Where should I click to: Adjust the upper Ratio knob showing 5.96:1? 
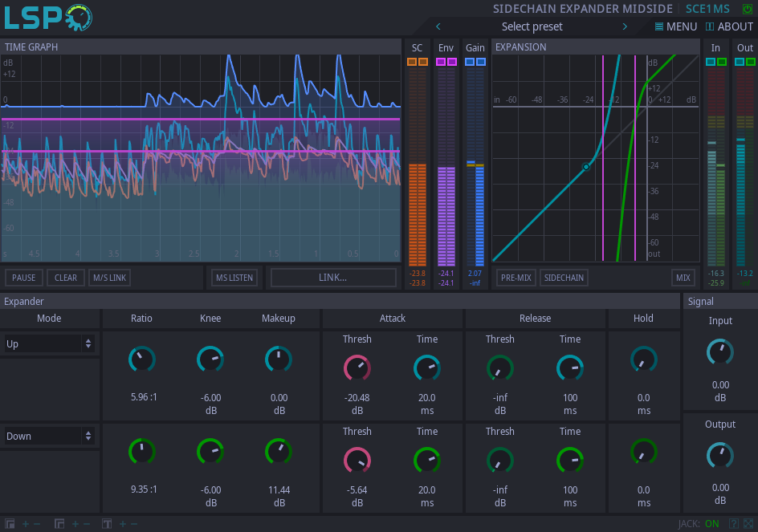pos(141,359)
